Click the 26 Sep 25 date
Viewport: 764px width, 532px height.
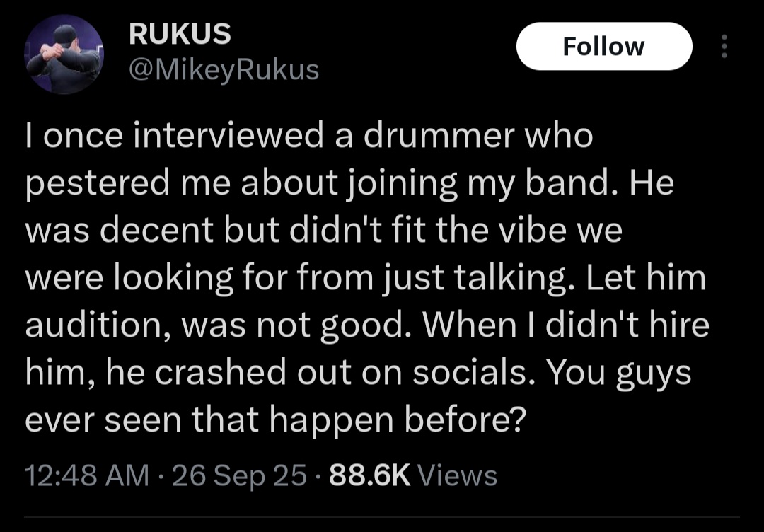click(239, 475)
